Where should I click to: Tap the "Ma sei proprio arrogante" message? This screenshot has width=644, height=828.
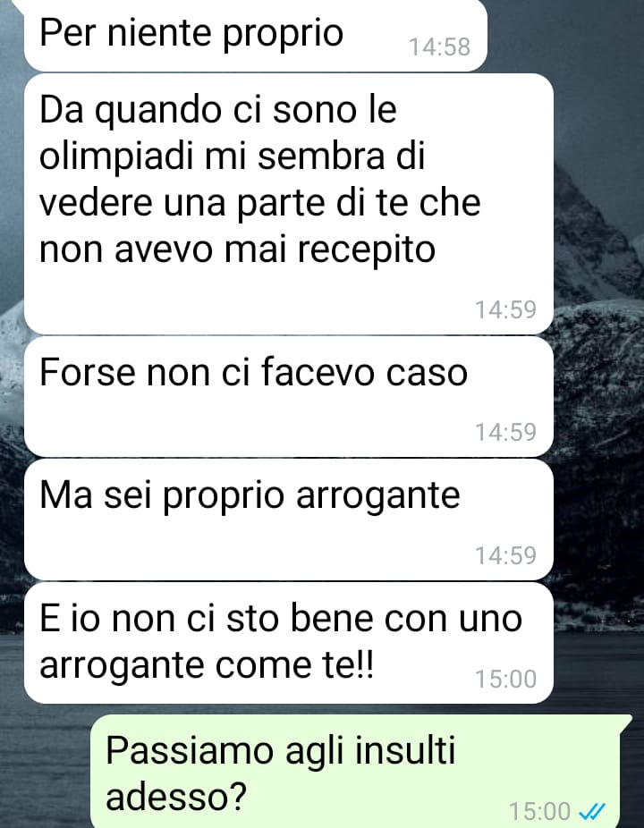[289, 520]
